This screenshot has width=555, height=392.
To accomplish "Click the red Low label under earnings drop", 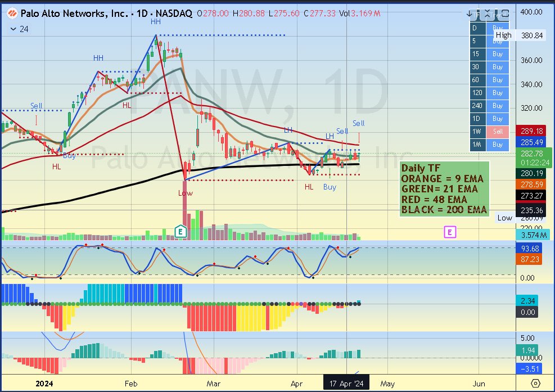I will [186, 193].
